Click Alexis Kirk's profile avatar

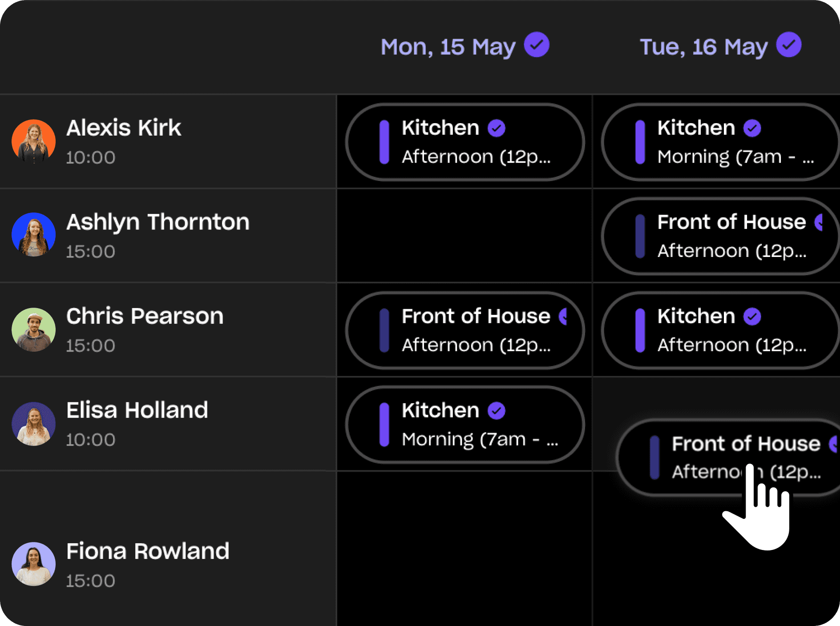click(34, 141)
